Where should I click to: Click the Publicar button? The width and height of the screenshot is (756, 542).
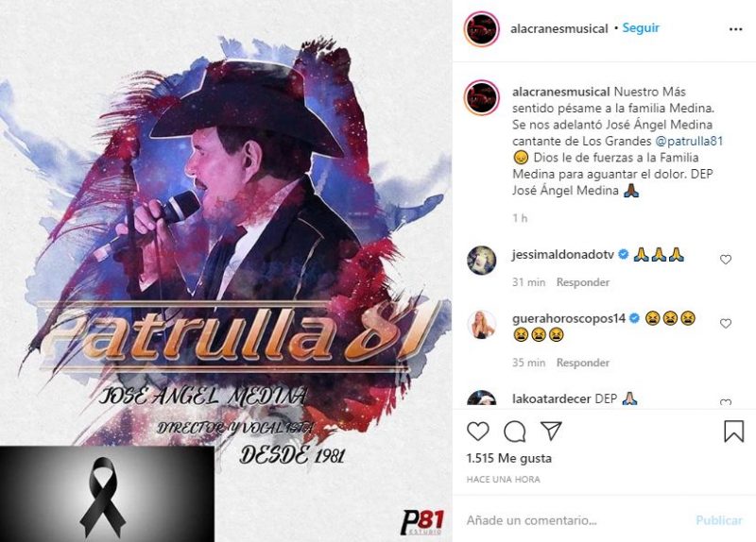pyautogui.click(x=719, y=520)
